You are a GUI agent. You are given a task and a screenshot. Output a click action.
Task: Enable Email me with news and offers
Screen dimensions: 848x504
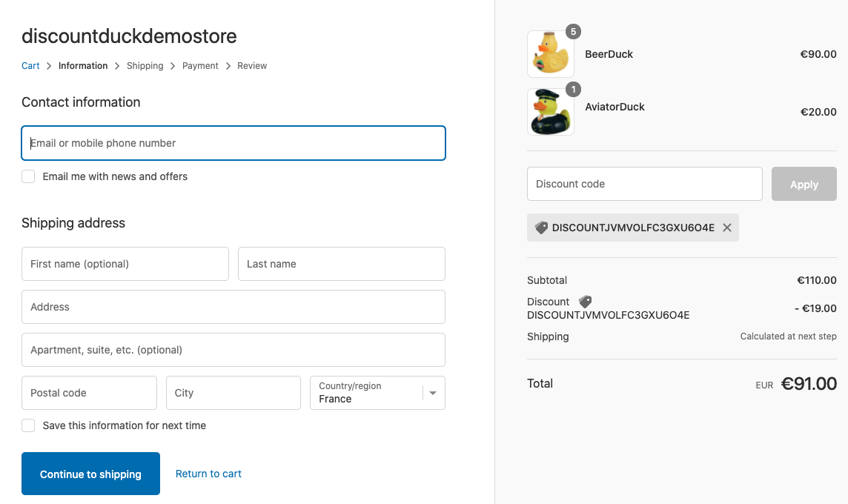point(28,176)
